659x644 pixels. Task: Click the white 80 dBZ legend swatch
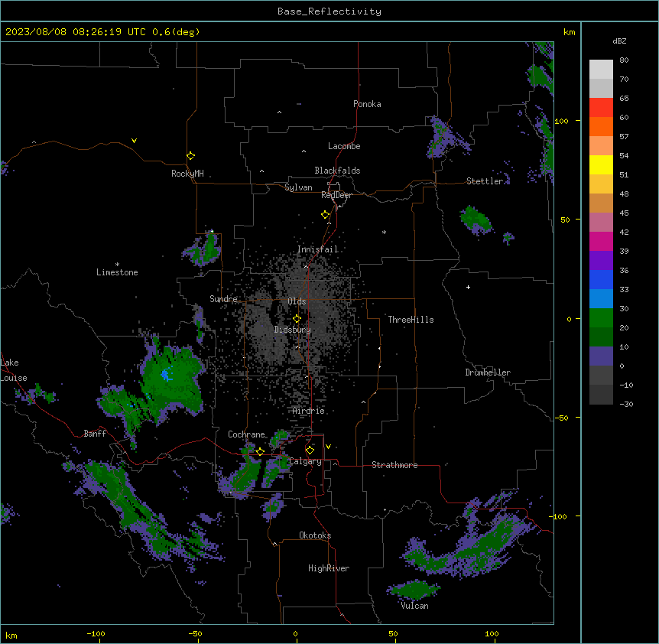click(x=601, y=69)
